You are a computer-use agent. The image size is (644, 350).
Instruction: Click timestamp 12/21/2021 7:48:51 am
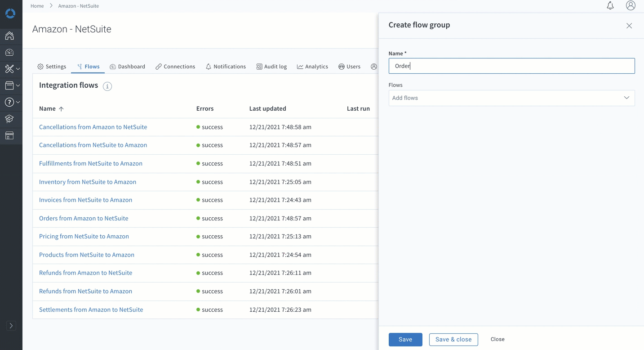click(280, 163)
